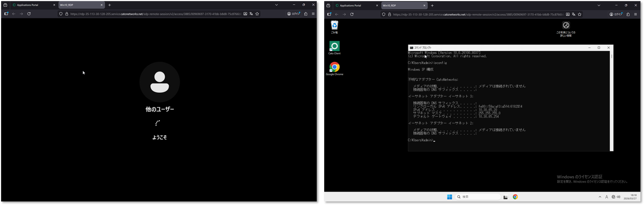
Task: Reload the page in left browser window
Action: coord(28,13)
